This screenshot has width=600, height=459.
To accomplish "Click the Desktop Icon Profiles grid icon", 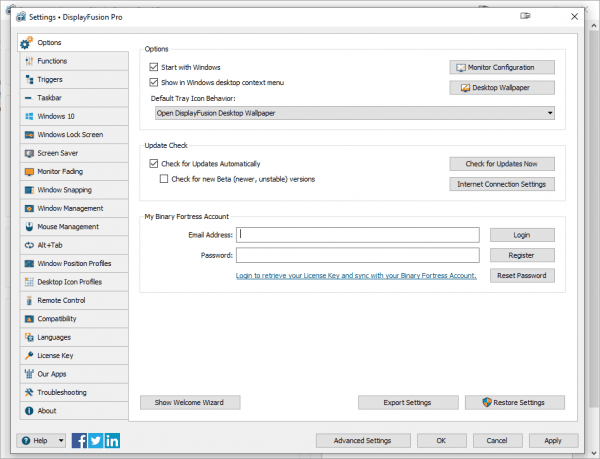I will click(x=29, y=282).
